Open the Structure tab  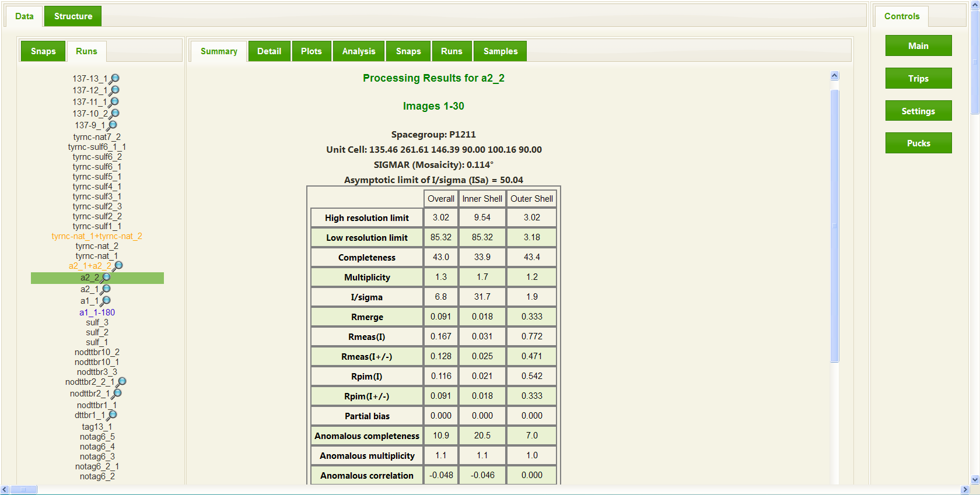coord(73,16)
